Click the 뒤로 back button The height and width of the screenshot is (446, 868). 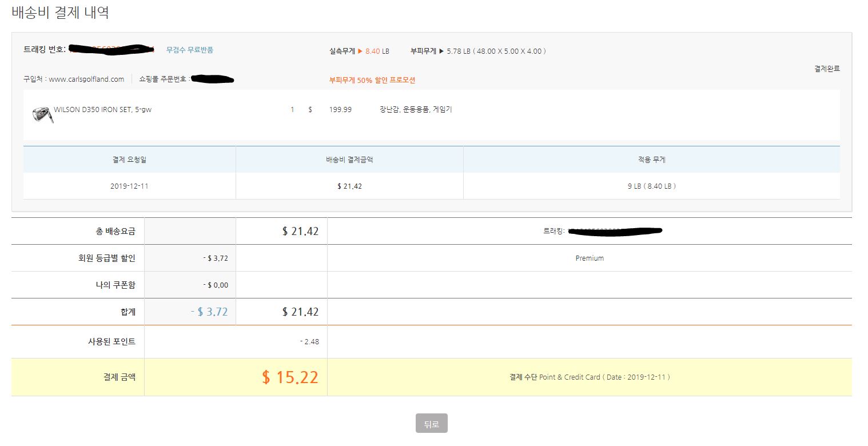[431, 424]
